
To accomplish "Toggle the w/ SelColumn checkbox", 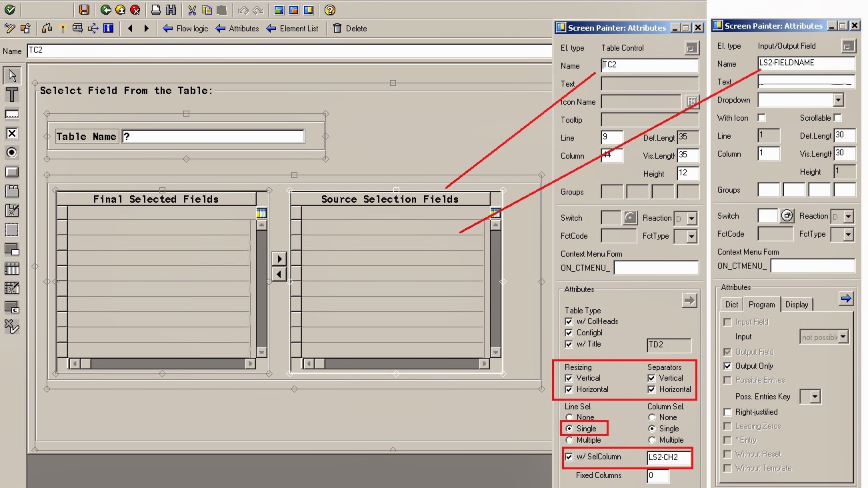I will [569, 457].
